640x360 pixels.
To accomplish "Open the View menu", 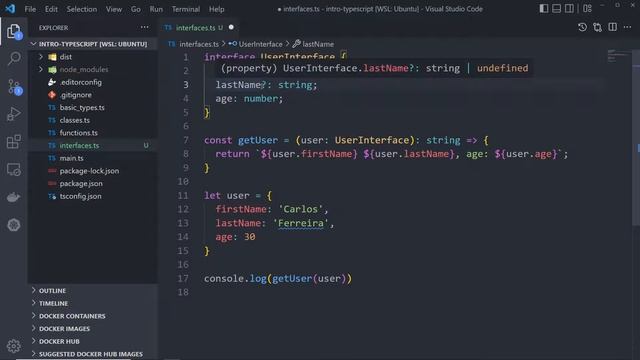I will pyautogui.click(x=114, y=9).
